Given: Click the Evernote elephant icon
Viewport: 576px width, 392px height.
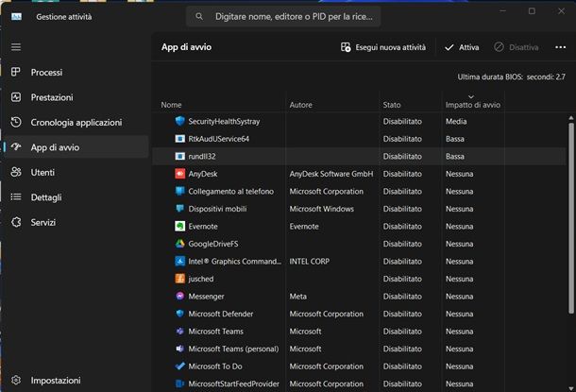Looking at the screenshot, I should (179, 226).
